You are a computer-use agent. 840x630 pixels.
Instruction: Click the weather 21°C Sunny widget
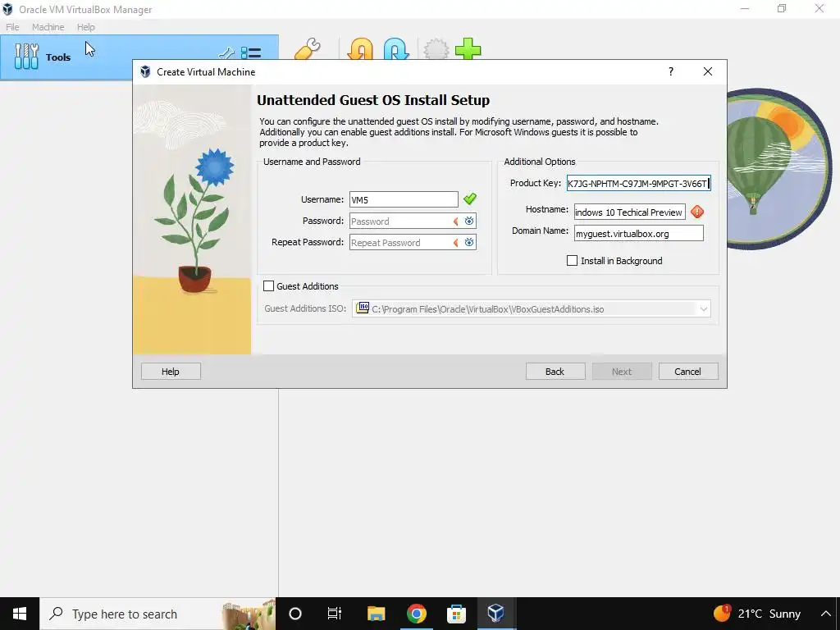757,614
